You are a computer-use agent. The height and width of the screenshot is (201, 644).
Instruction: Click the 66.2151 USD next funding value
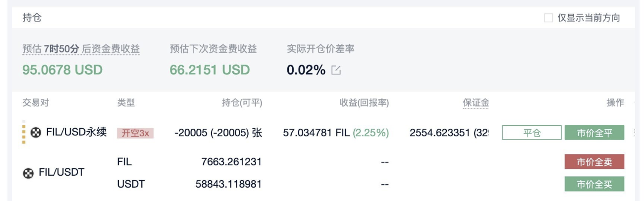pos(210,70)
